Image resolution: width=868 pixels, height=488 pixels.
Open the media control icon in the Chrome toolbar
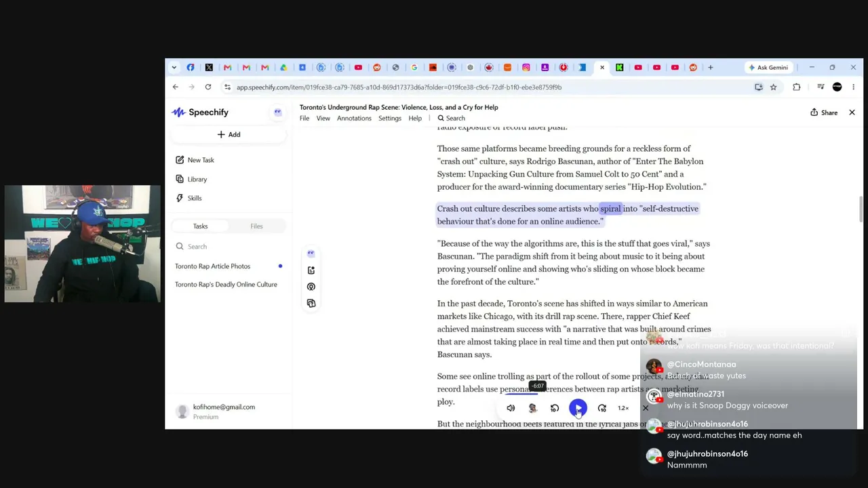pos(820,87)
